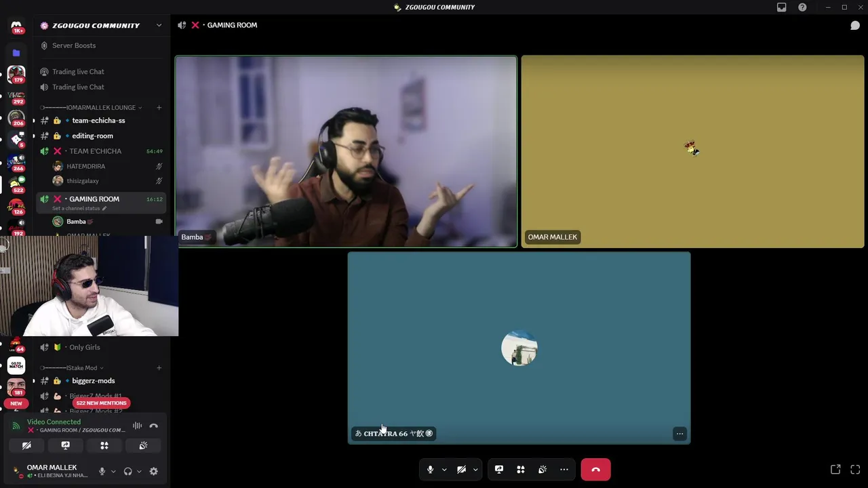Screen dimensions: 868x488
Task: Open Discord direct messages home icon
Action: (x=16, y=26)
